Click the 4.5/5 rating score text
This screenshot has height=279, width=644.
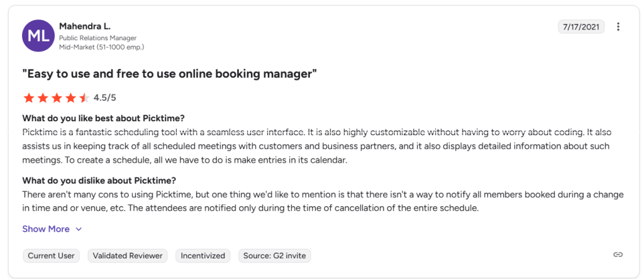(105, 98)
